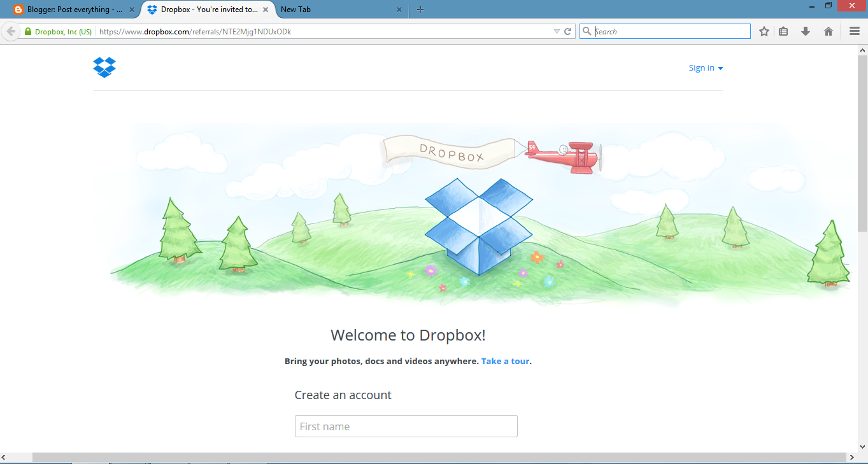Open the Firefox sidebar bookmarks icon

(x=783, y=31)
